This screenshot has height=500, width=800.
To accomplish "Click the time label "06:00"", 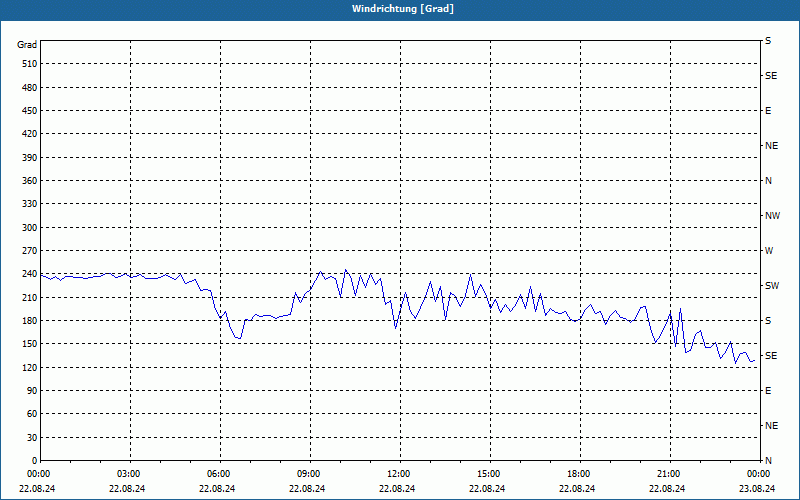I will 219,474.
